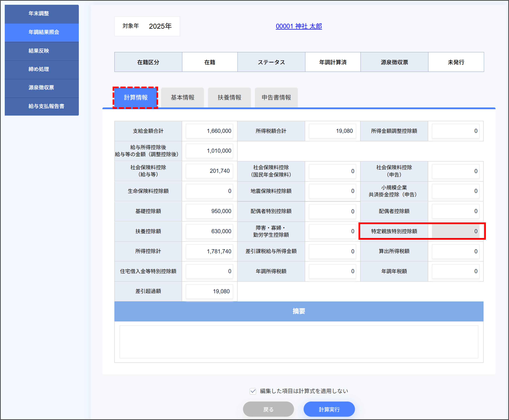Viewport: 509px width, 420px height.
Task: Open the 扶養情報 tab
Action: click(229, 97)
